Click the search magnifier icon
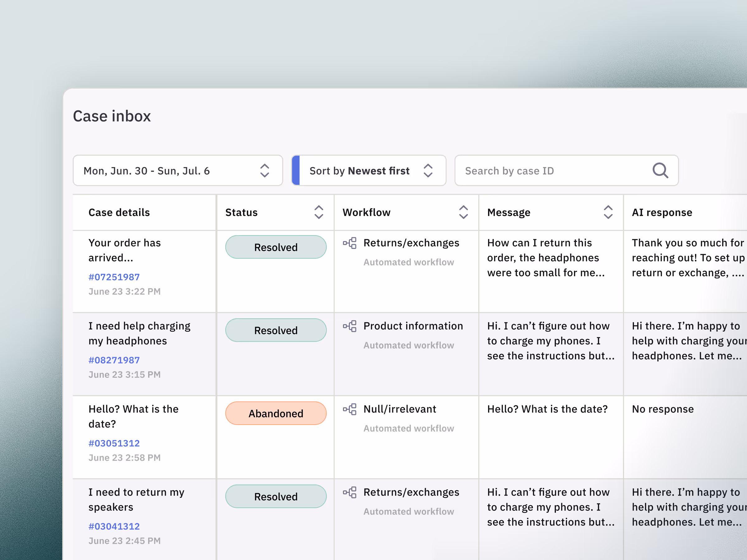This screenshot has width=747, height=560. pos(660,170)
